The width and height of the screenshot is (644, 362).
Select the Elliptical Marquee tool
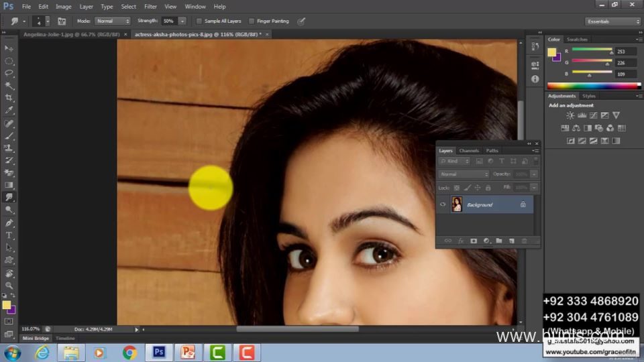[x=9, y=61]
